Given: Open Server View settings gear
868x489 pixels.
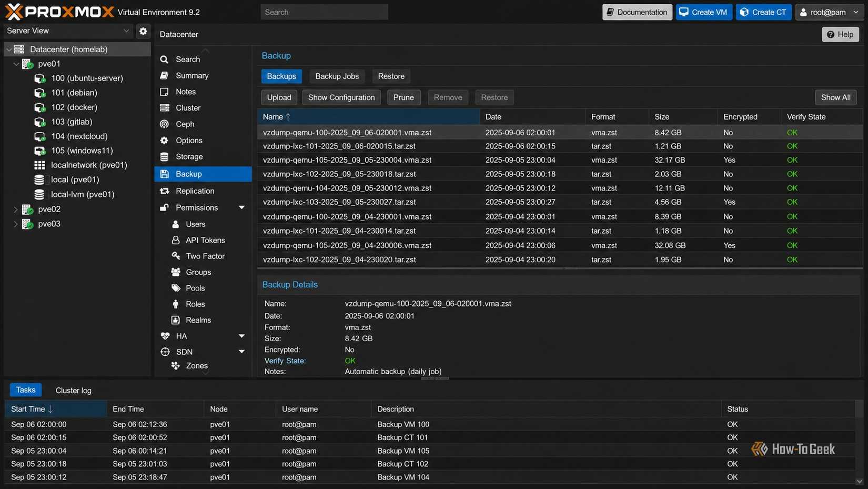Looking at the screenshot, I should pos(143,31).
